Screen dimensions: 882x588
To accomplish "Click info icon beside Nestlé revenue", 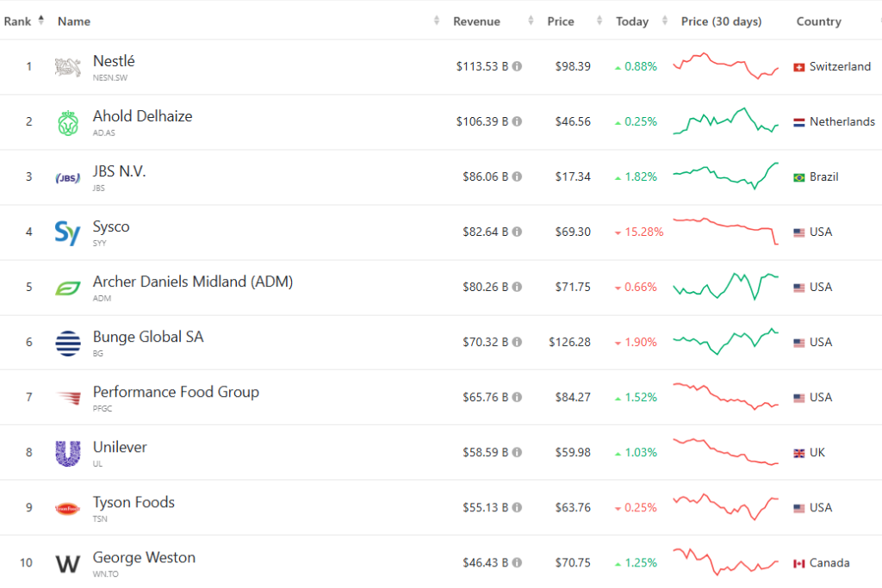I will pos(517,67).
